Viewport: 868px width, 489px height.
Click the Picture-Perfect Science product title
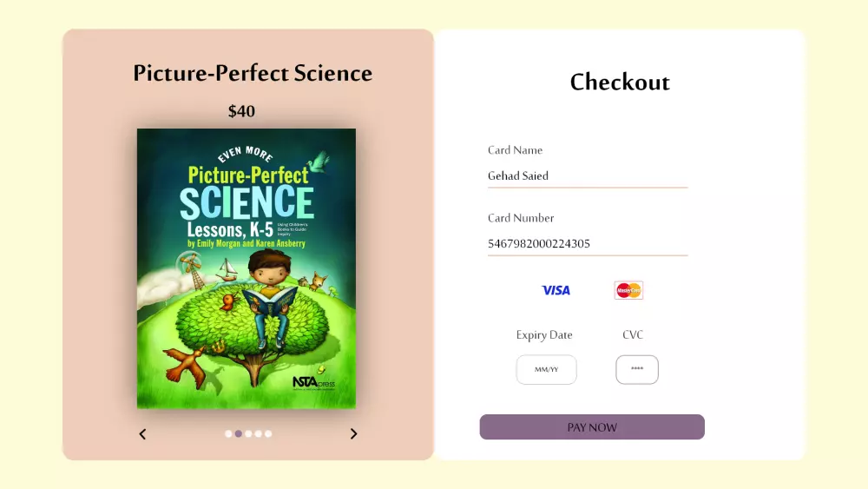pyautogui.click(x=253, y=73)
